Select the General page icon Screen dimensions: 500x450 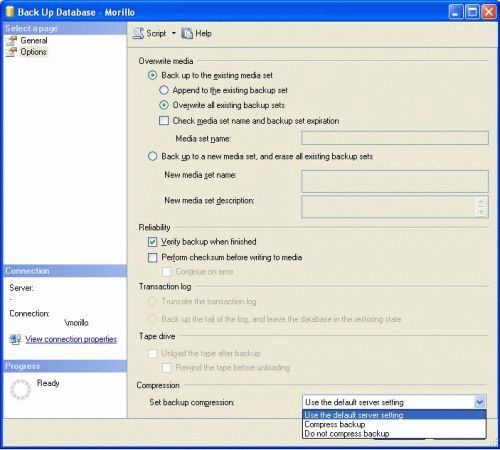[x=11, y=41]
